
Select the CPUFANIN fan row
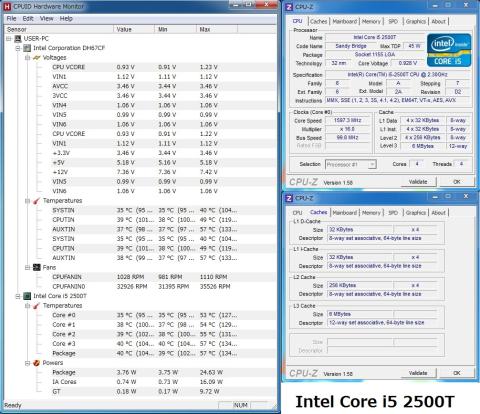click(140, 277)
